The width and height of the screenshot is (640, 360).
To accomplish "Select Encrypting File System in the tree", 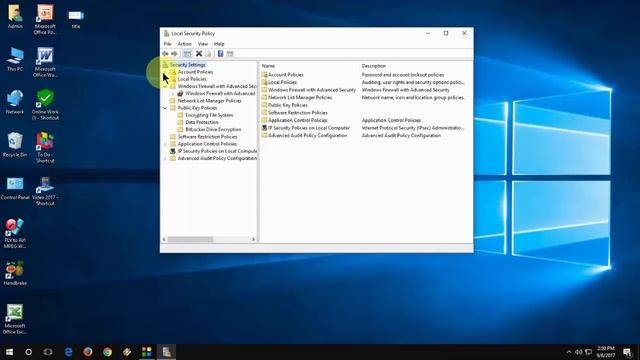I will tap(209, 115).
